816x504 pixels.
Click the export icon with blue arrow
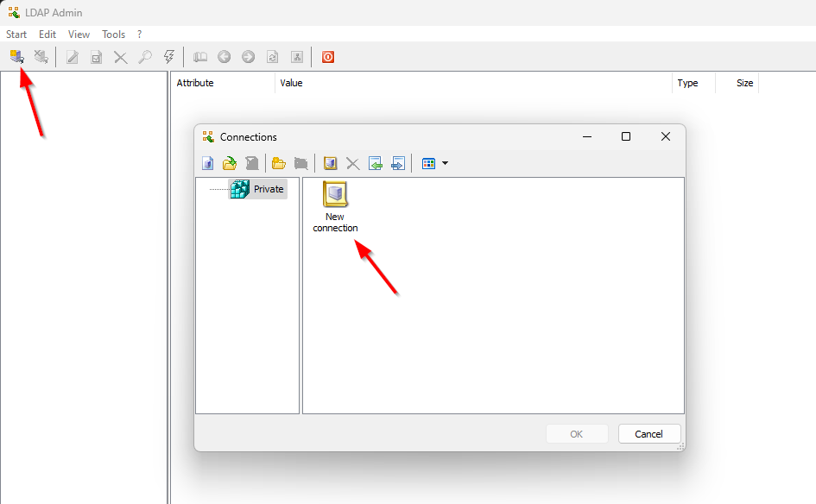coord(398,163)
